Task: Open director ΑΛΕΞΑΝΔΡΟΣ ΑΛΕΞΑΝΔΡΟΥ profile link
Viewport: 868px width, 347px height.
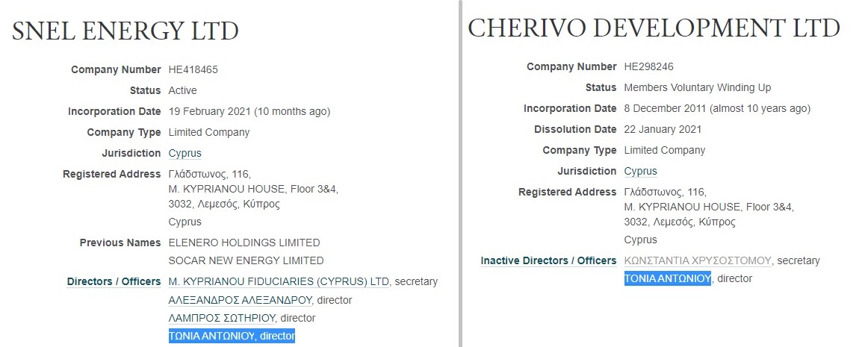Action: 239,300
